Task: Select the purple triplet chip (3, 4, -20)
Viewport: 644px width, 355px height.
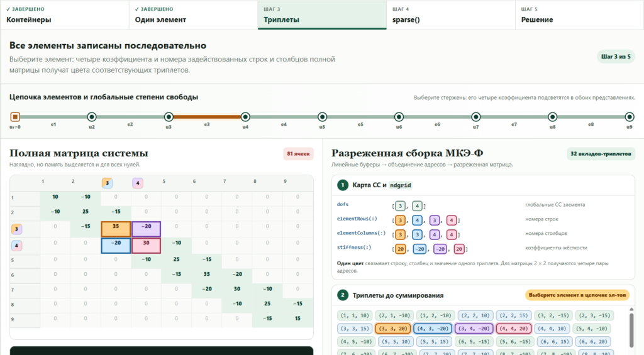Action: [474, 329]
